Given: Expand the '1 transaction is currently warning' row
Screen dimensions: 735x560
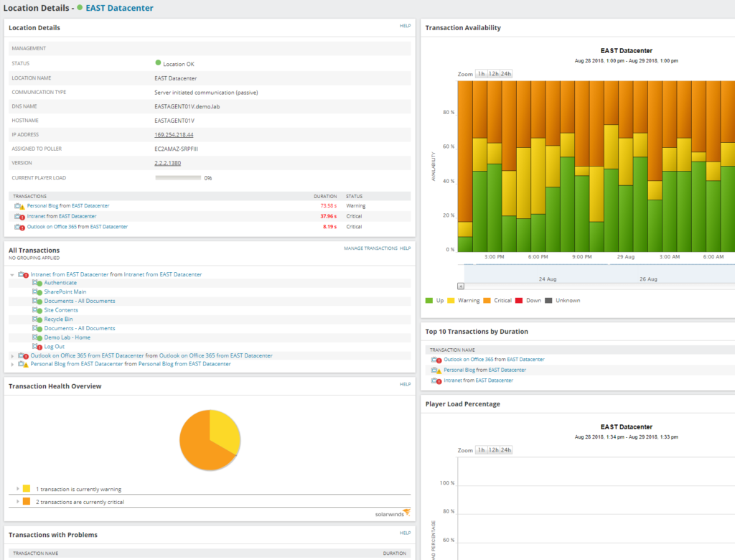Looking at the screenshot, I should [x=18, y=489].
